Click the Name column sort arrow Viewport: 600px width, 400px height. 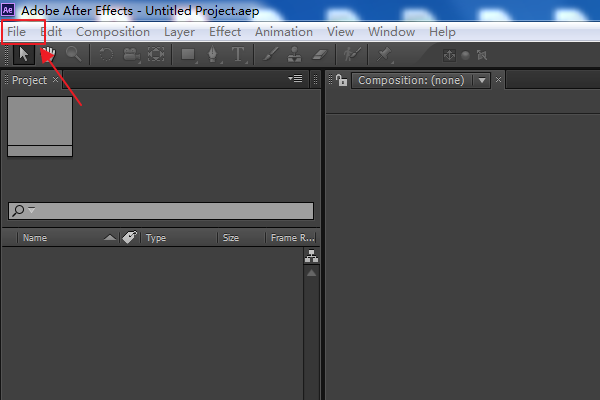110,238
